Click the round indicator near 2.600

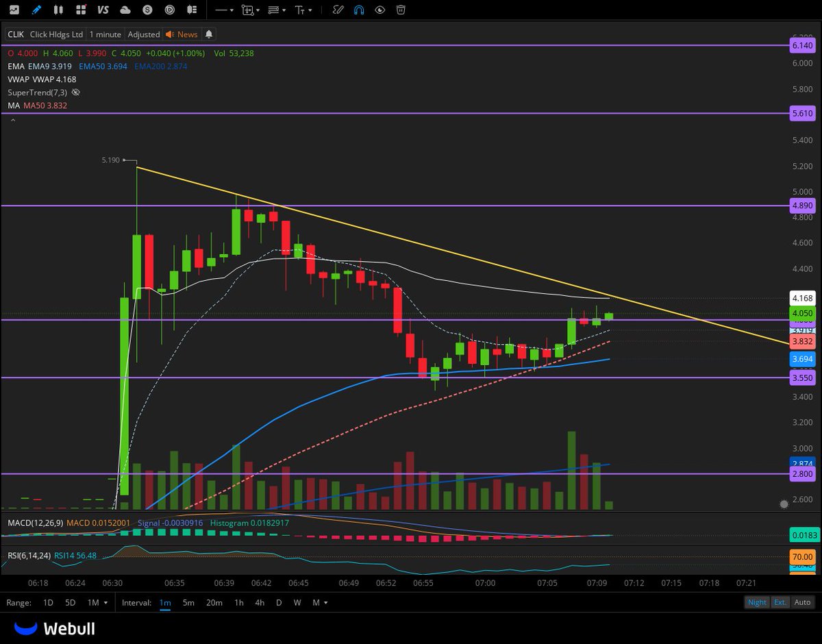(x=784, y=504)
